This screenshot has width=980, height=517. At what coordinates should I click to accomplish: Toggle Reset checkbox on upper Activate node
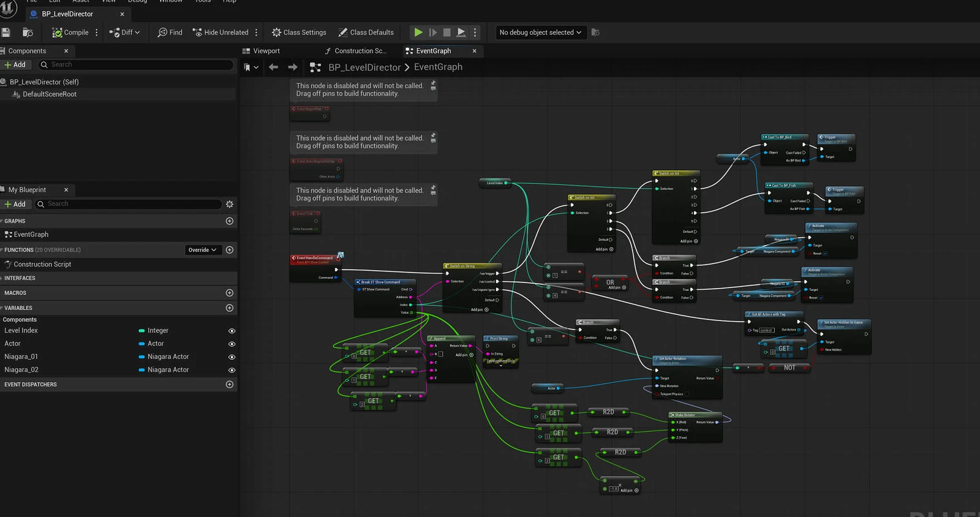pyautogui.click(x=825, y=254)
